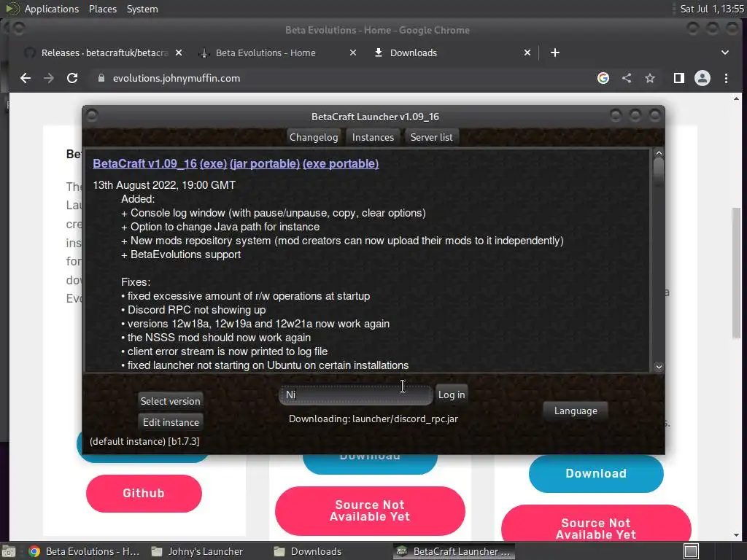Open Chrome side panel icon
The image size is (747, 560).
coord(679,78)
